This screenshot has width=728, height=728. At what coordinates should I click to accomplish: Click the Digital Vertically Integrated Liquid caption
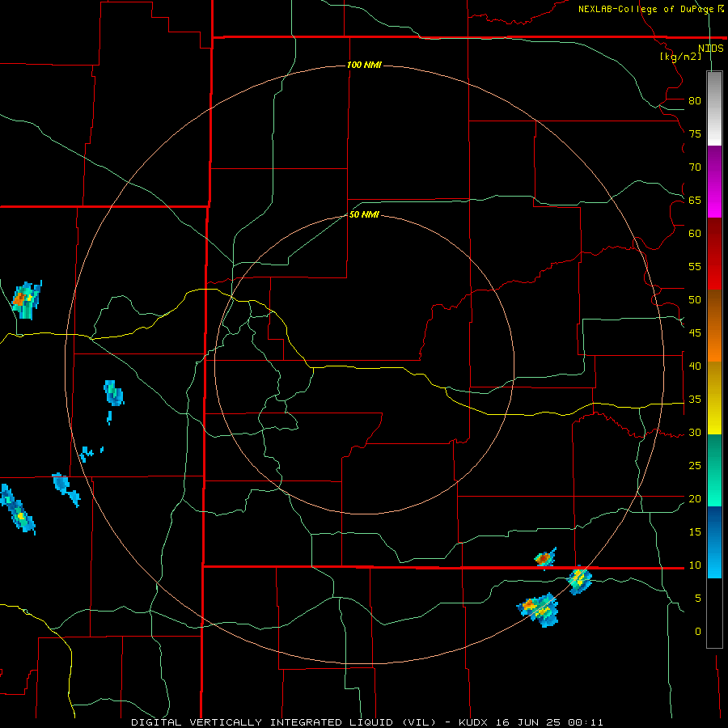(367, 722)
